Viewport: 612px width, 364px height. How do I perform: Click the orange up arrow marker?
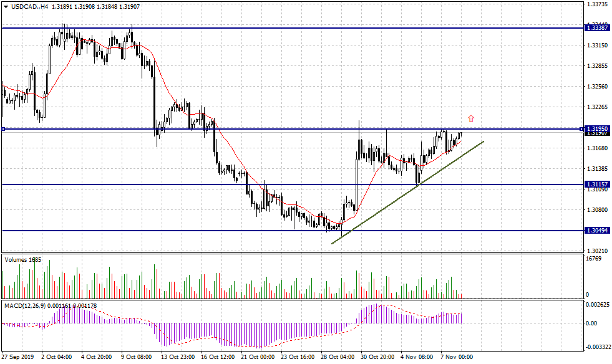(471, 118)
